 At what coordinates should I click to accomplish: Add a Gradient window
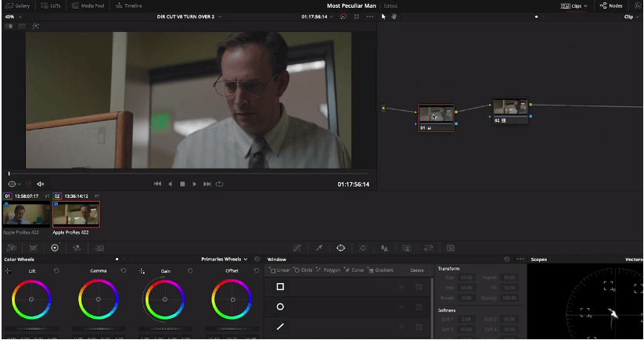tap(380, 270)
